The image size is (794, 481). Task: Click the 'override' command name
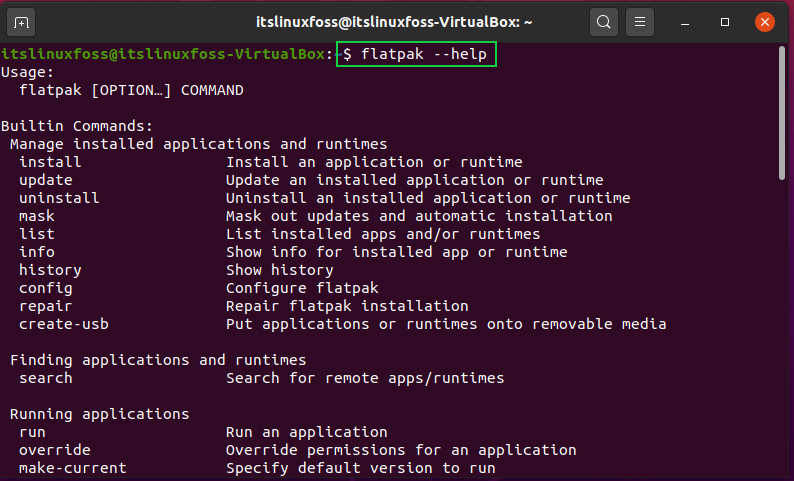55,450
